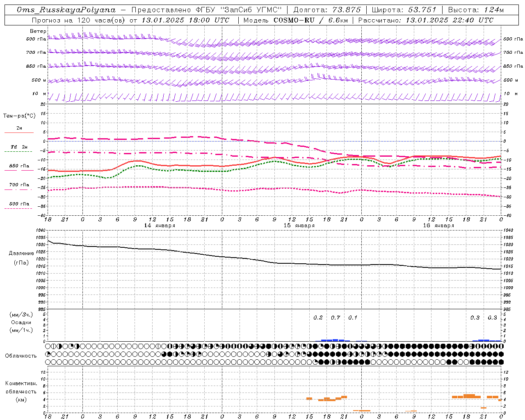525x420 pixels.
Task: Click the Осадки precipitation label
Action: click(x=21, y=322)
